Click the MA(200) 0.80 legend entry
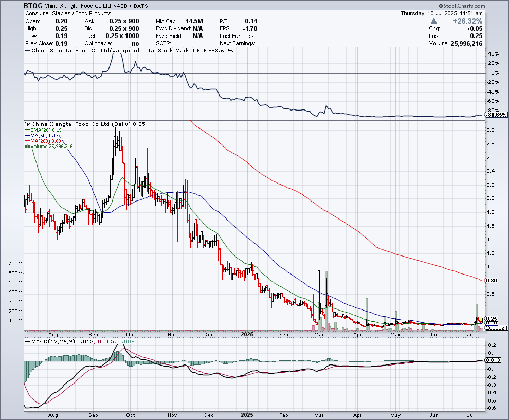The width and height of the screenshot is (509, 420). [x=43, y=141]
